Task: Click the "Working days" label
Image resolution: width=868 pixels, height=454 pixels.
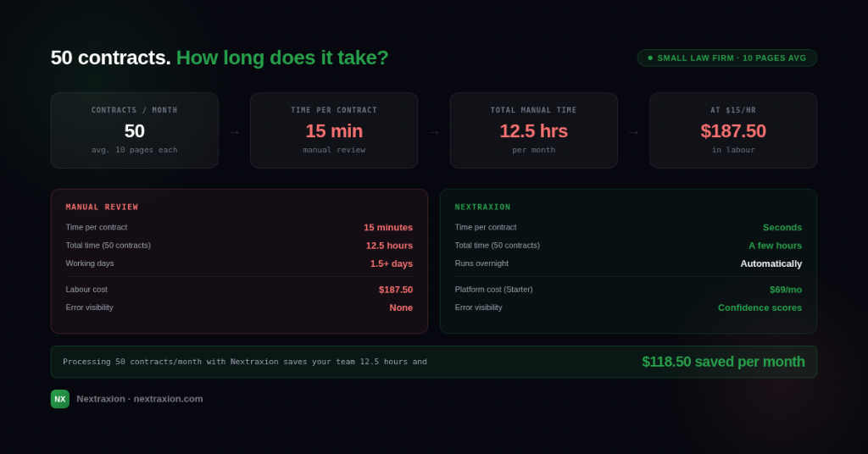Action: [x=90, y=263]
